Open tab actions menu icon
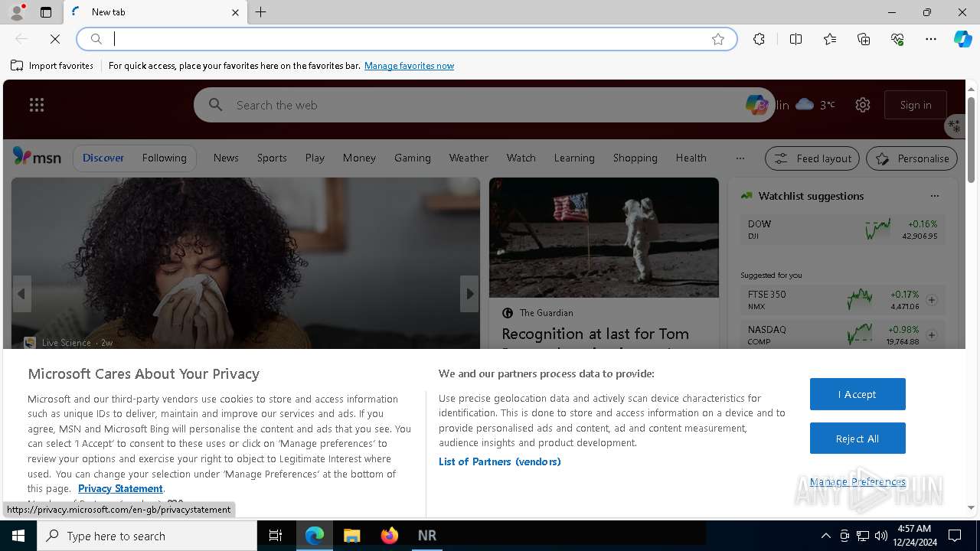The height and width of the screenshot is (551, 980). [46, 12]
